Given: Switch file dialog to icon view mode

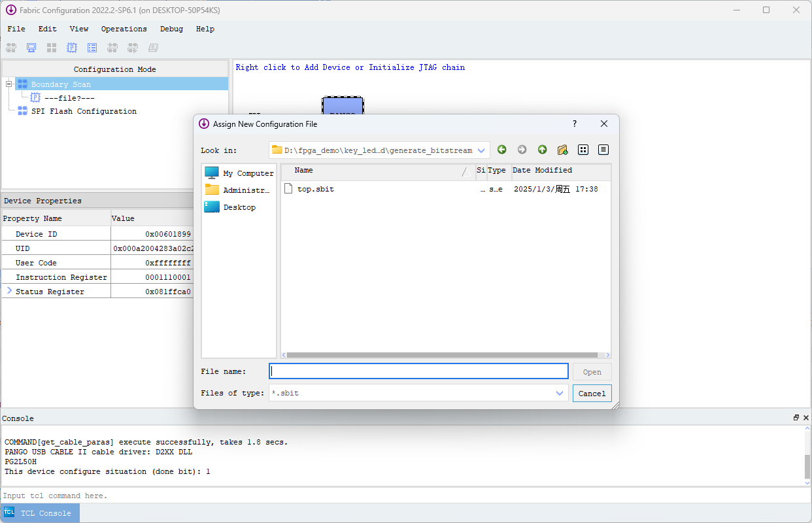Looking at the screenshot, I should click(583, 150).
